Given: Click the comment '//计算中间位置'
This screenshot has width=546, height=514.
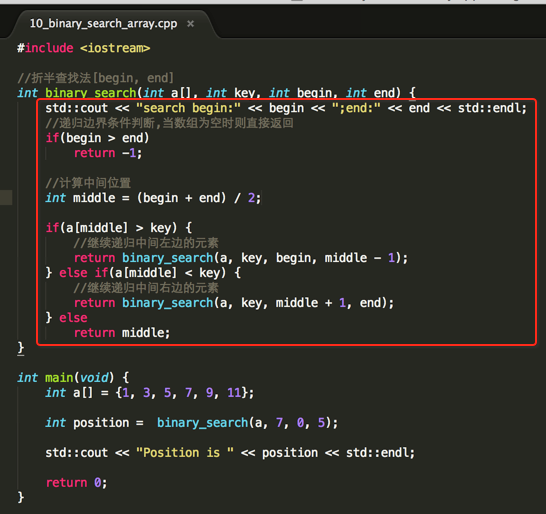Looking at the screenshot, I should [88, 183].
